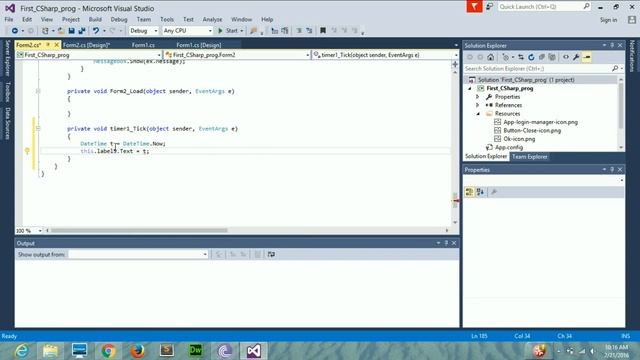640x360 pixels.
Task: Comment out selected lines via toolbar icon
Action: [299, 31]
